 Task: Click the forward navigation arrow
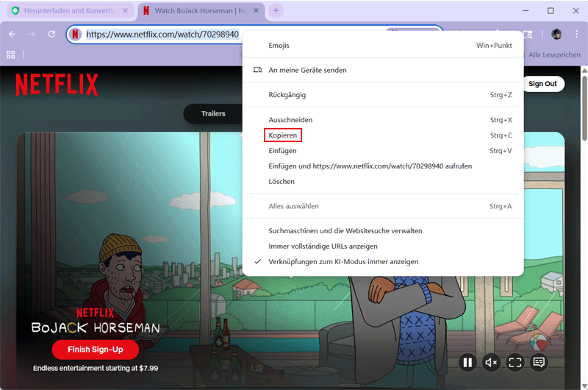[32, 34]
